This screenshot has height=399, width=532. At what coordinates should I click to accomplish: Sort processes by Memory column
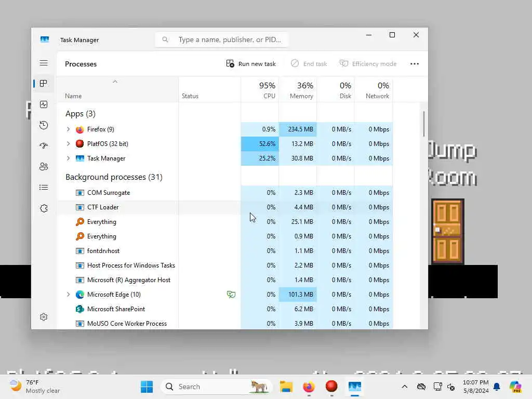[x=298, y=90]
